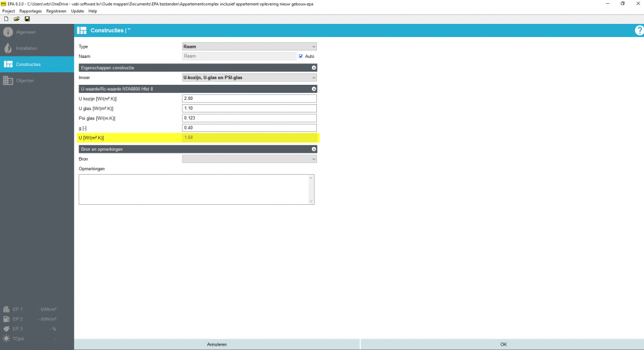Restore down the EPA window
This screenshot has width=644, height=350.
[x=623, y=4]
